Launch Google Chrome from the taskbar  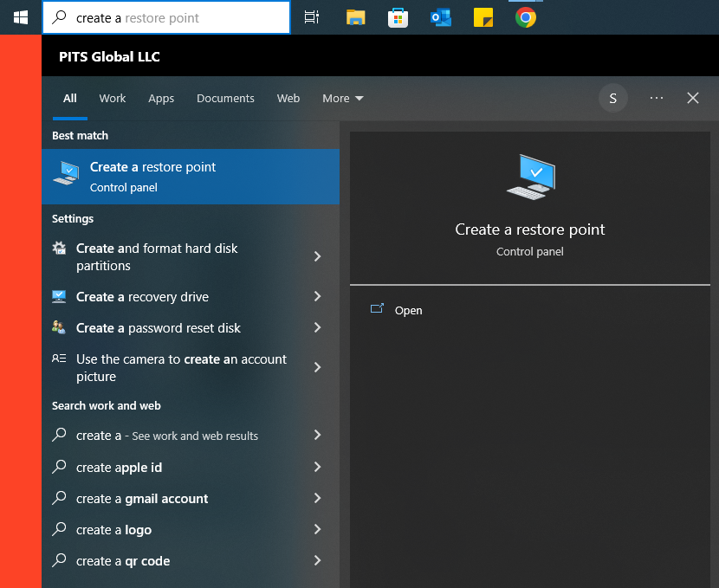click(x=526, y=17)
